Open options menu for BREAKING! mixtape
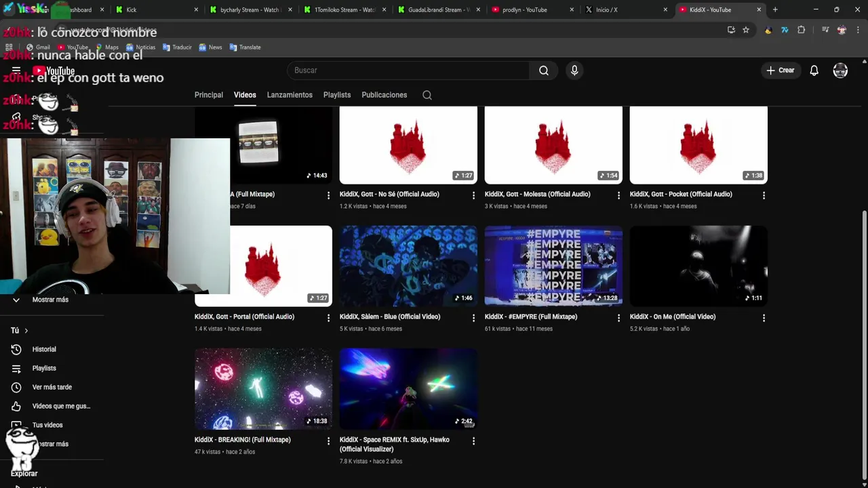Viewport: 868px width, 488px height. click(328, 441)
